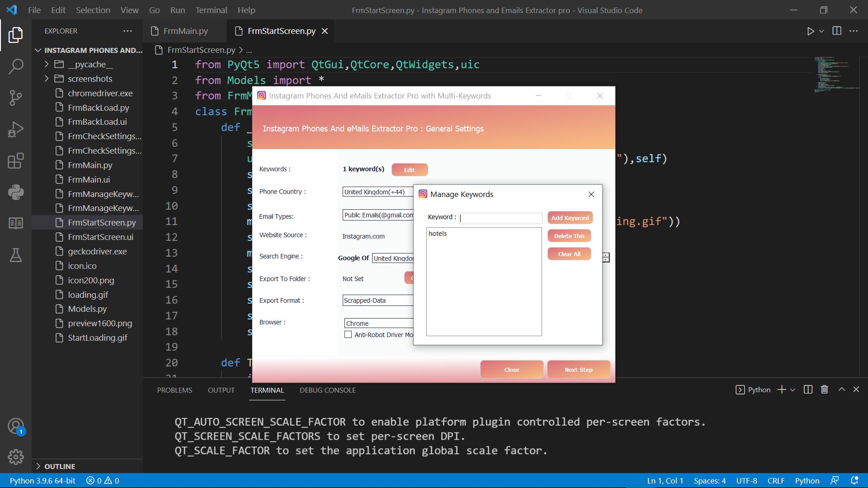This screenshot has height=488, width=868.
Task: Open the Terminal menu
Action: [211, 10]
